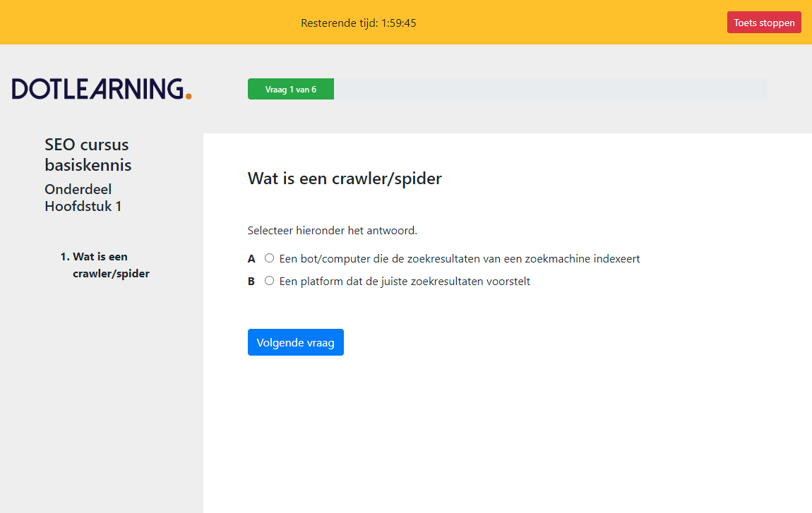The height and width of the screenshot is (513, 812).
Task: Click the remaining time display '1:59:45'
Action: coord(399,23)
